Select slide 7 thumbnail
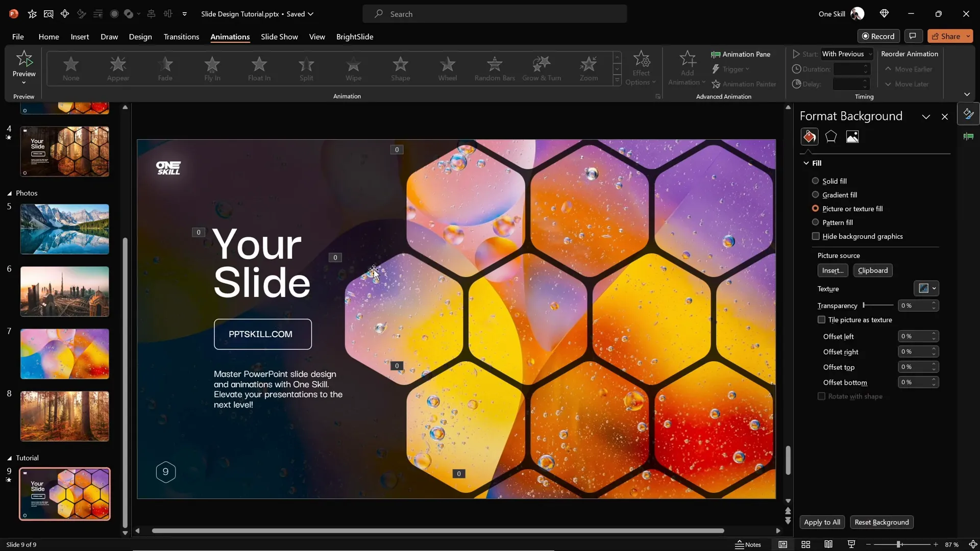The width and height of the screenshot is (980, 551). pos(65,354)
